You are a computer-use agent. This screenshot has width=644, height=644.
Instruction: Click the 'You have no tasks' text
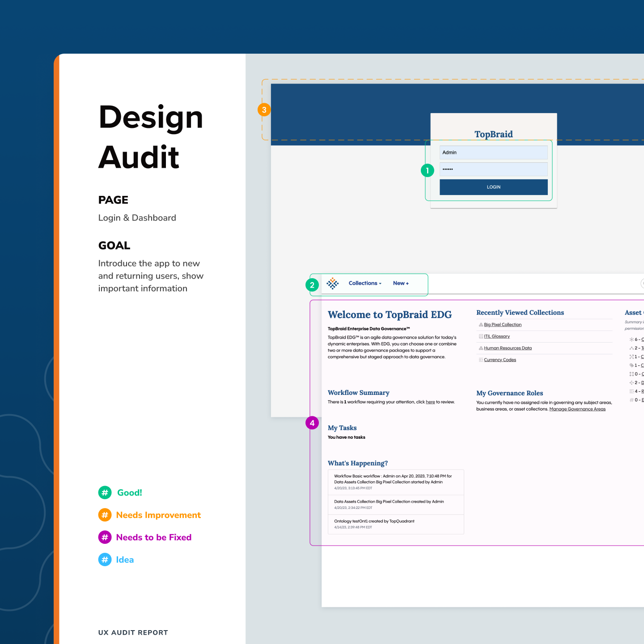[x=347, y=437]
